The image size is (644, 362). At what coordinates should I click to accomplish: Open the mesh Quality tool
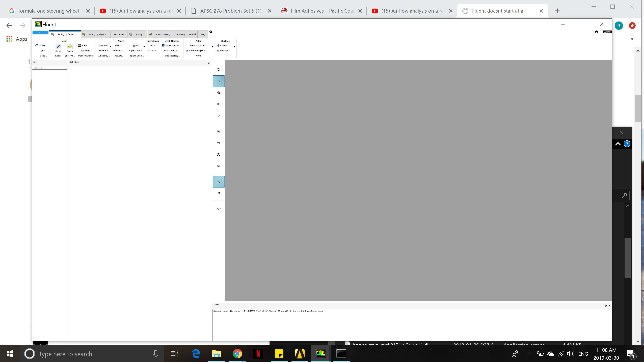point(70,47)
